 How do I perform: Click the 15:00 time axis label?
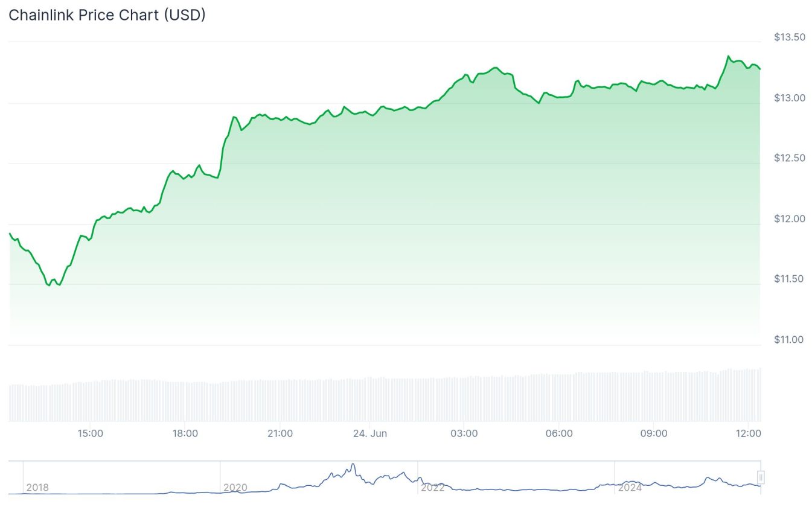[91, 433]
